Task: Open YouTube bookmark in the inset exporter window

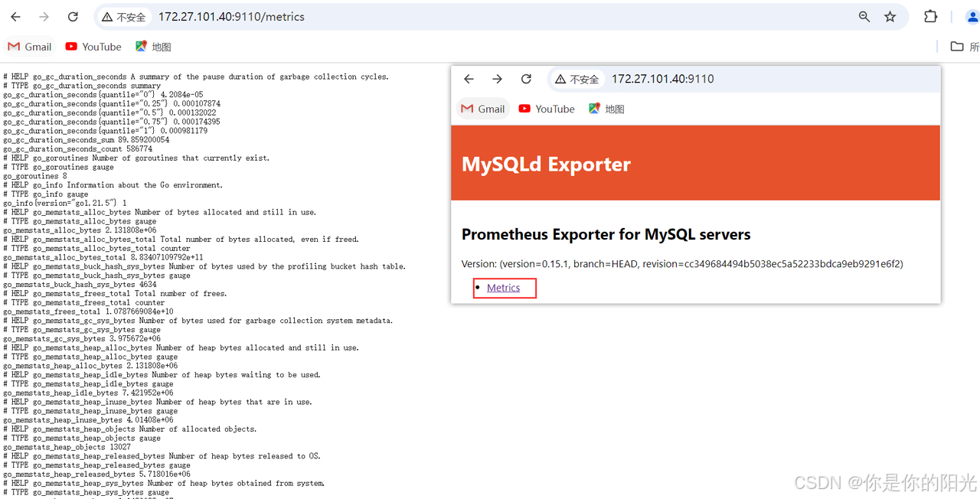Action: coord(547,109)
